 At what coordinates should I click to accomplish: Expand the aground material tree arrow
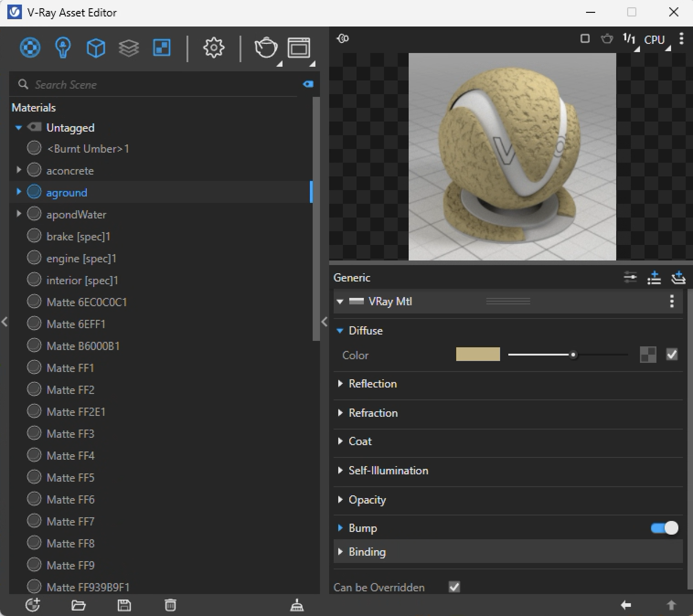click(19, 192)
